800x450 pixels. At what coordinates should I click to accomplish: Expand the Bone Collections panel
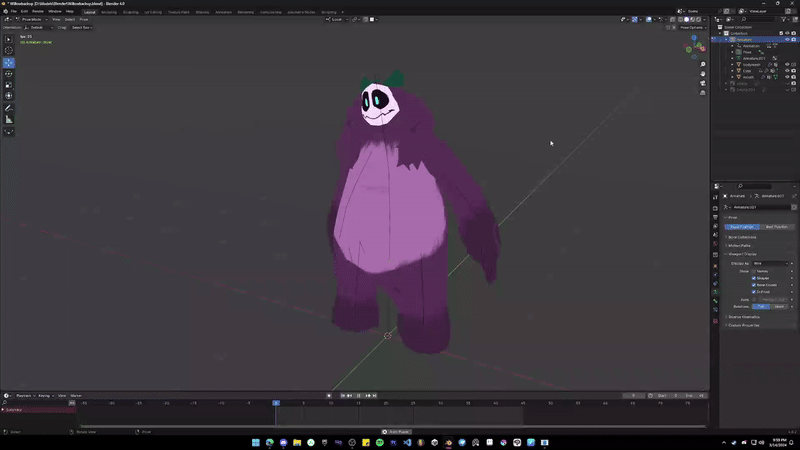pyautogui.click(x=742, y=237)
